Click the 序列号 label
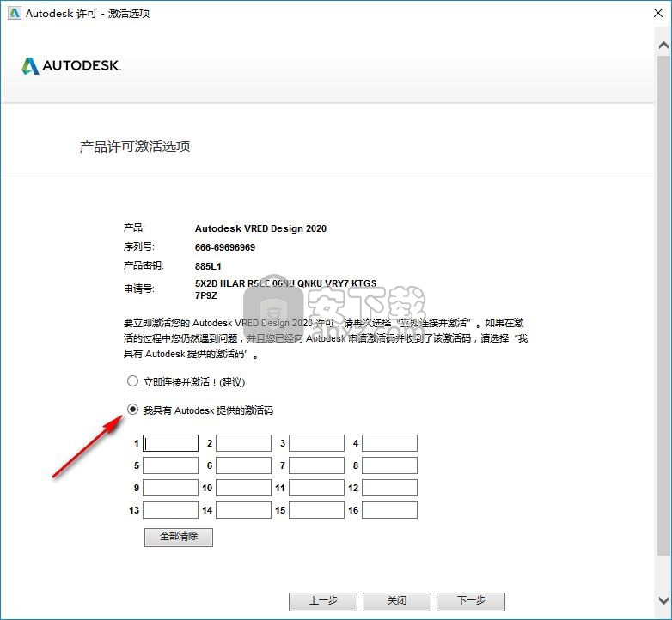The image size is (672, 620). (139, 246)
